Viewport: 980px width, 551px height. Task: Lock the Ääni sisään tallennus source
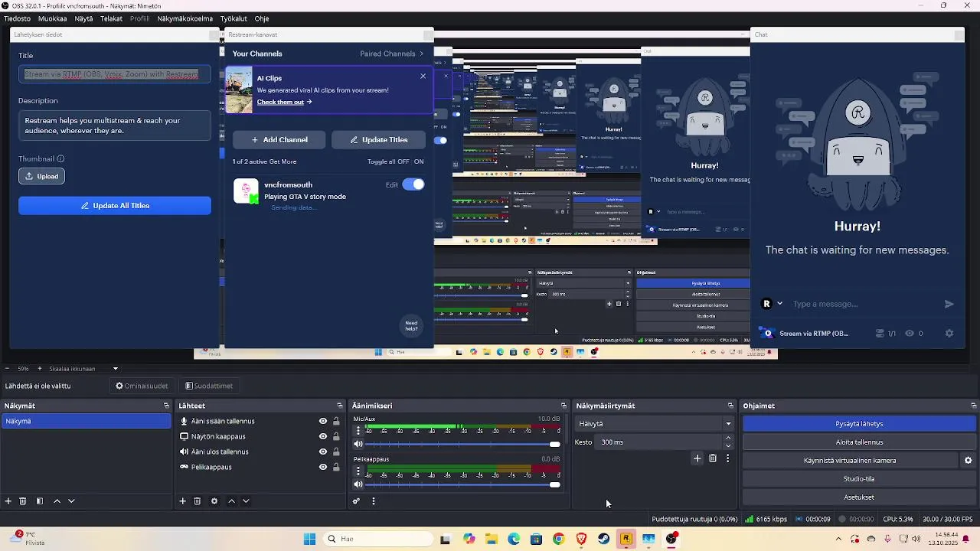[336, 421]
